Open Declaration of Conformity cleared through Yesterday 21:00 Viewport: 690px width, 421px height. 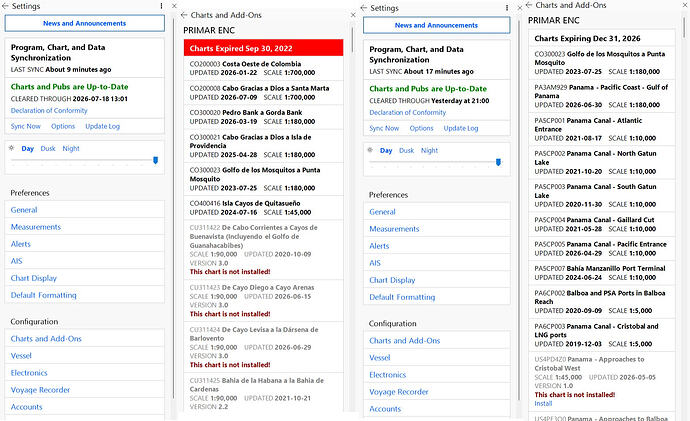pos(407,113)
